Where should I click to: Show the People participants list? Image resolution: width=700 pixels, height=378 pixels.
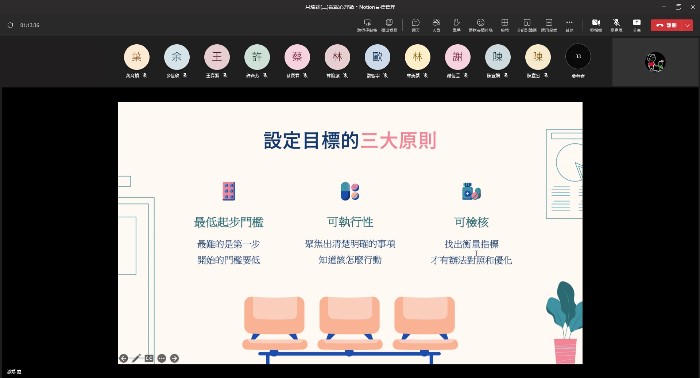[436, 25]
